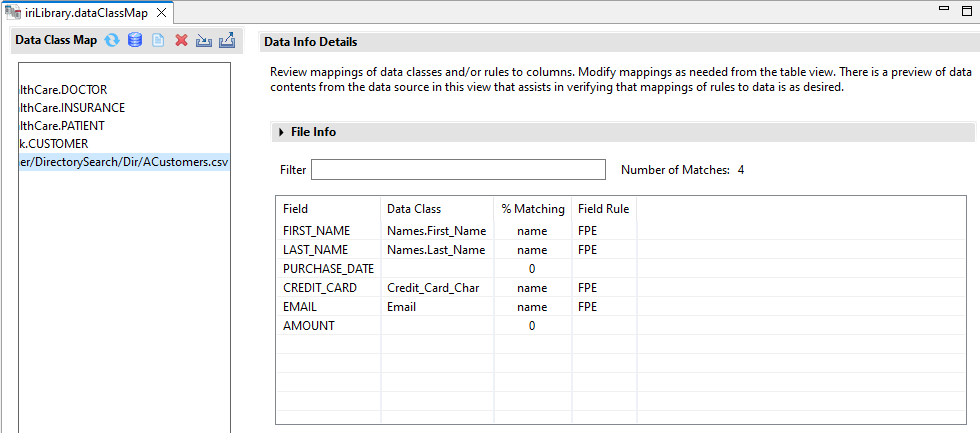Close the iriLibrary.dataClassMap editor tab
The image size is (980, 433).
(161, 11)
